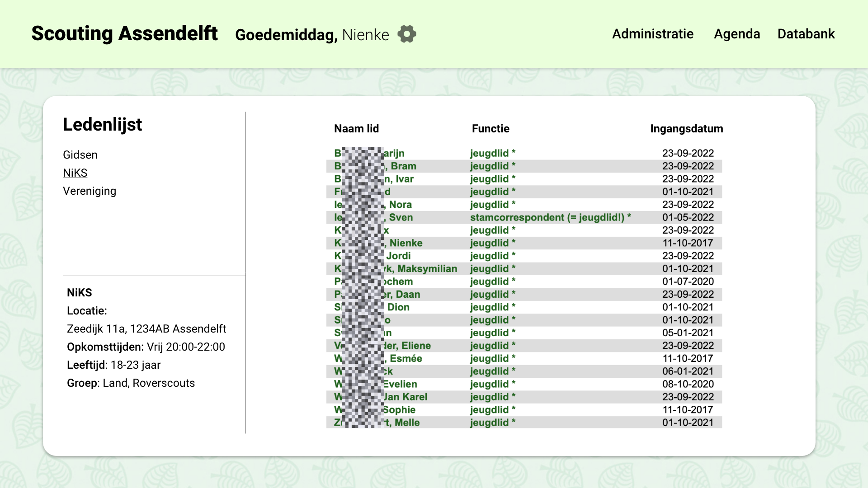The image size is (868, 488).
Task: Open the Databank menu
Action: point(806,34)
